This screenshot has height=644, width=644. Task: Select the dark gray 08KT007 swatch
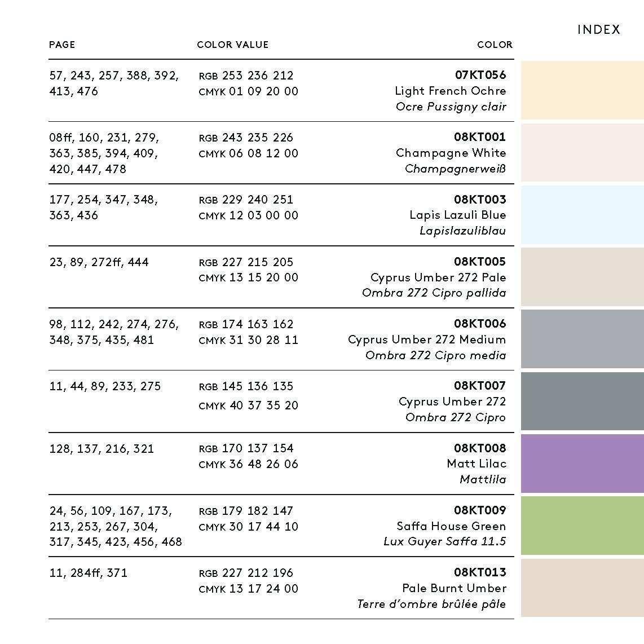(x=582, y=401)
